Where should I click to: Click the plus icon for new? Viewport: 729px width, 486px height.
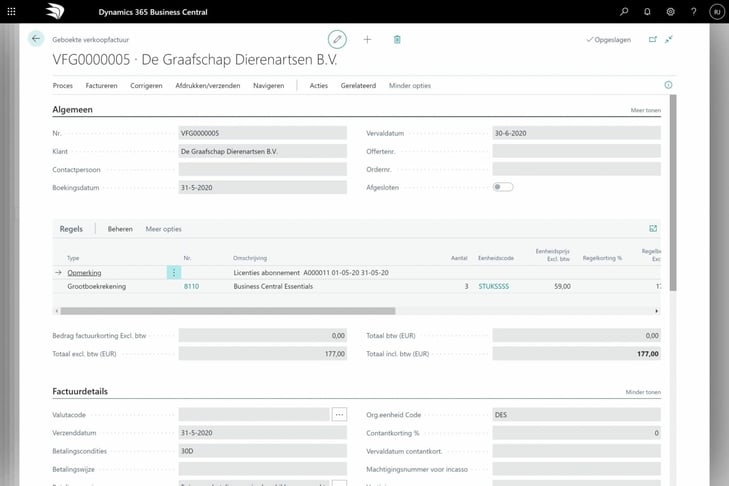[367, 40]
